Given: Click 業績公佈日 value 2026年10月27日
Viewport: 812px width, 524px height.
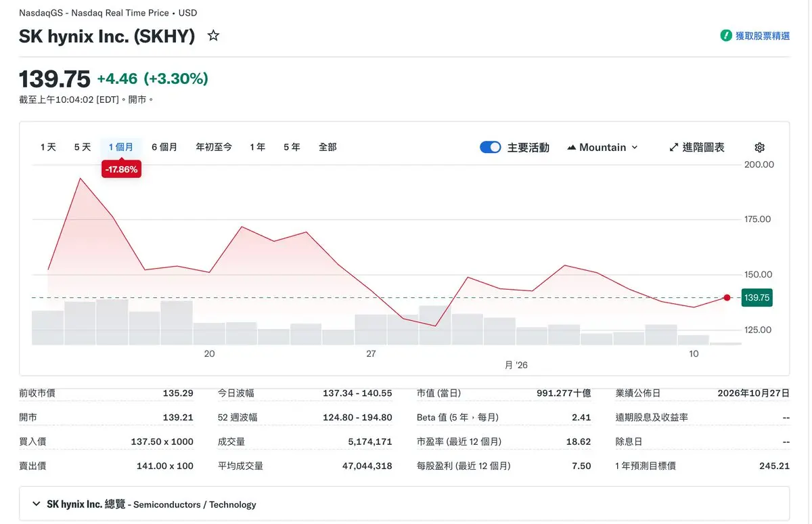Looking at the screenshot, I should coord(754,393).
